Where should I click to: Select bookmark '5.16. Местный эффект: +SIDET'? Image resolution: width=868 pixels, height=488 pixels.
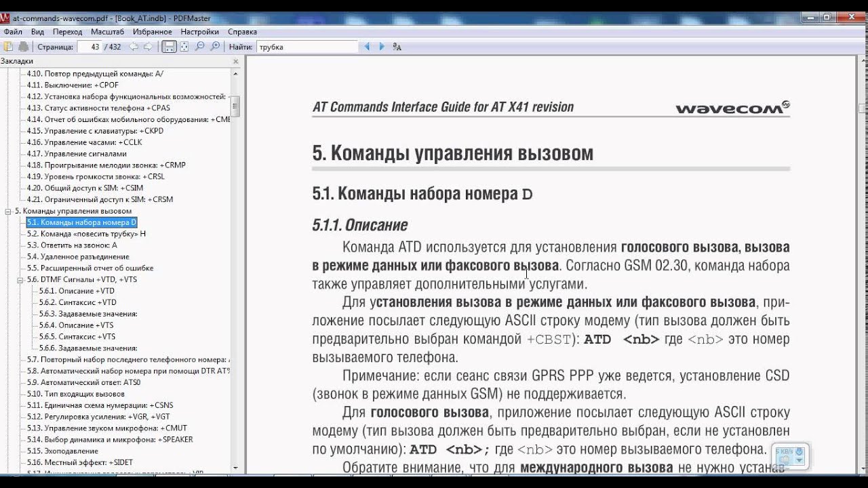pyautogui.click(x=80, y=462)
